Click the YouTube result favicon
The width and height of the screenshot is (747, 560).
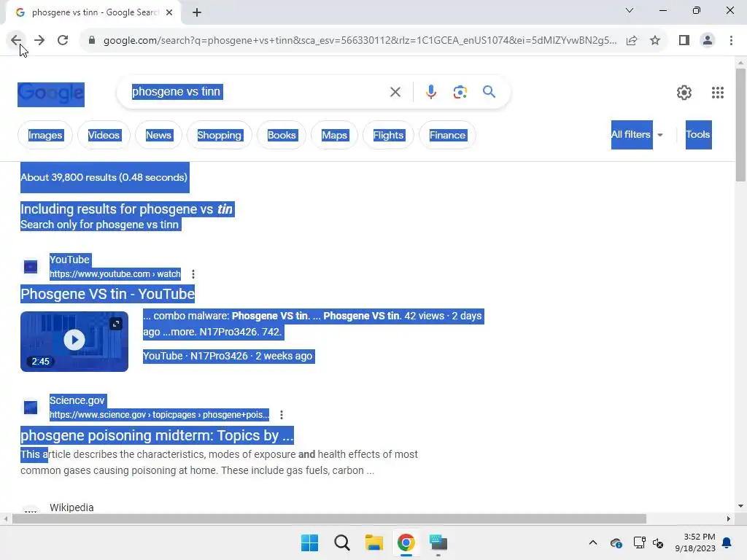click(x=31, y=267)
